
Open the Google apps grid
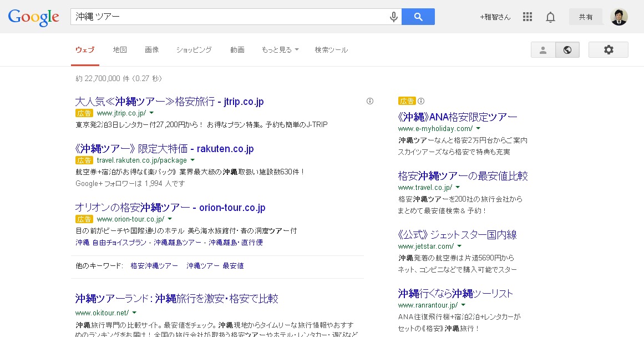click(528, 17)
